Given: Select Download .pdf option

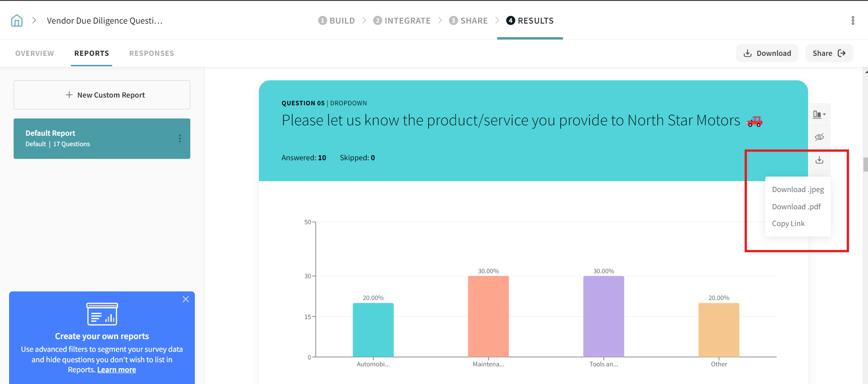Looking at the screenshot, I should tap(796, 207).
